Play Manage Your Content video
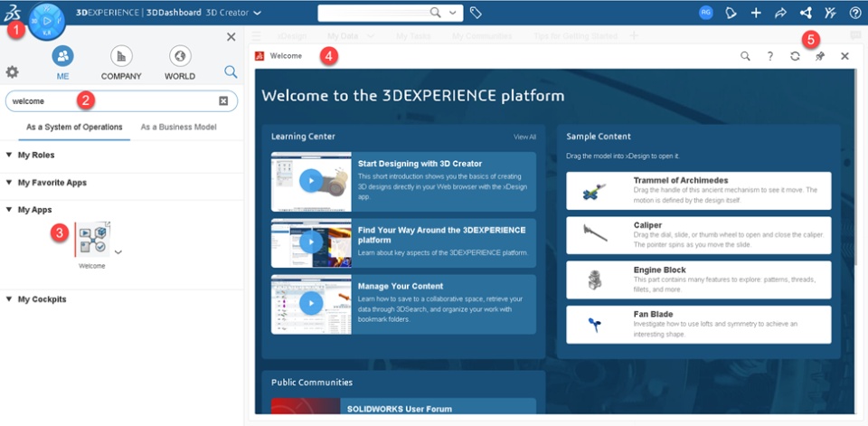The width and height of the screenshot is (868, 426). point(311,304)
